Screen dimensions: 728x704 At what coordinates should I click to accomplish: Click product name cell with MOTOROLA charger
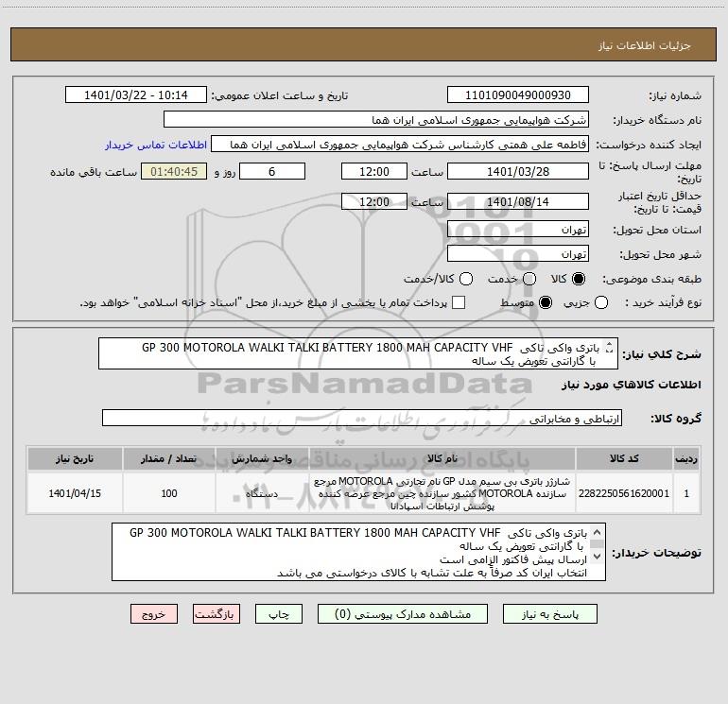[x=442, y=493]
